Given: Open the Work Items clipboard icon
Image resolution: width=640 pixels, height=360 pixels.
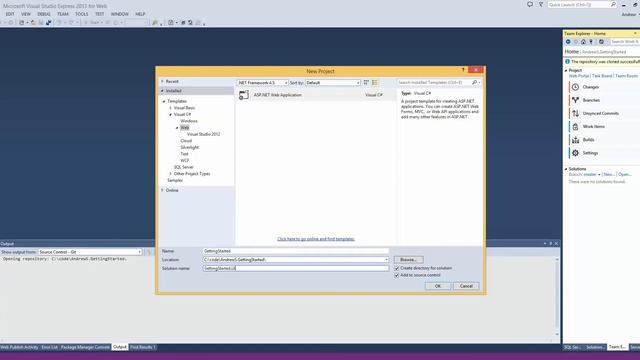Looking at the screenshot, I should (575, 127).
